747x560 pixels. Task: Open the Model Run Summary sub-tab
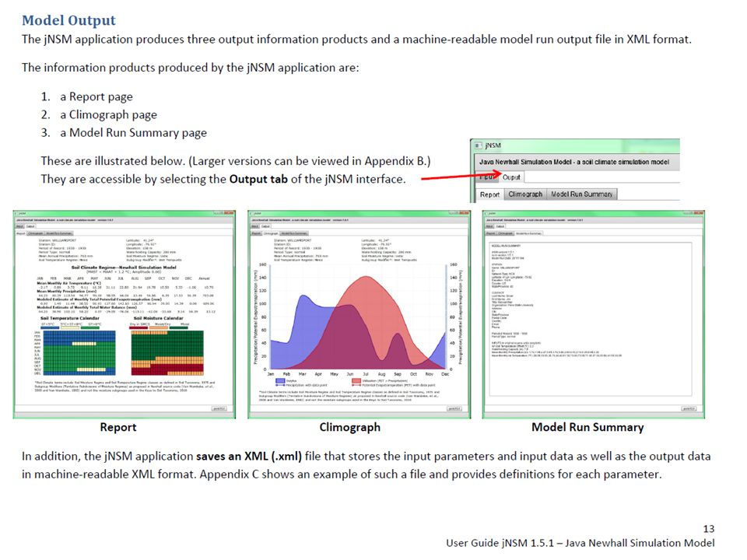click(582, 194)
